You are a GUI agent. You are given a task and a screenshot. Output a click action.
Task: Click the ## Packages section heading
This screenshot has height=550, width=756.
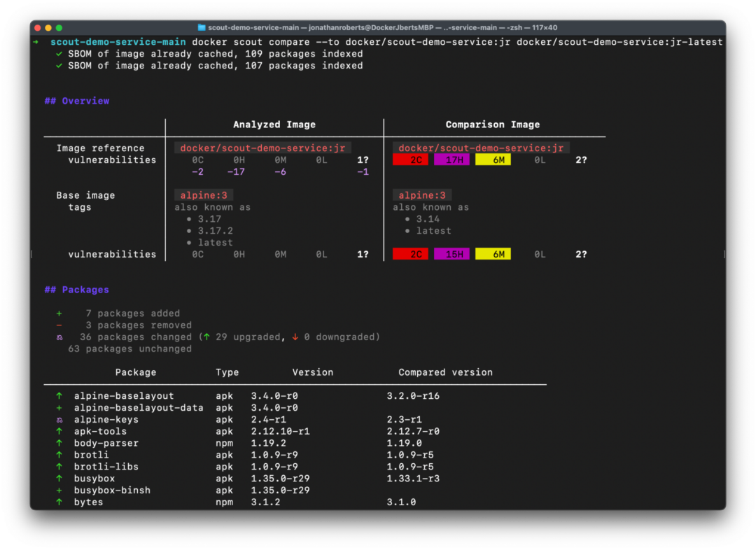[x=76, y=289]
